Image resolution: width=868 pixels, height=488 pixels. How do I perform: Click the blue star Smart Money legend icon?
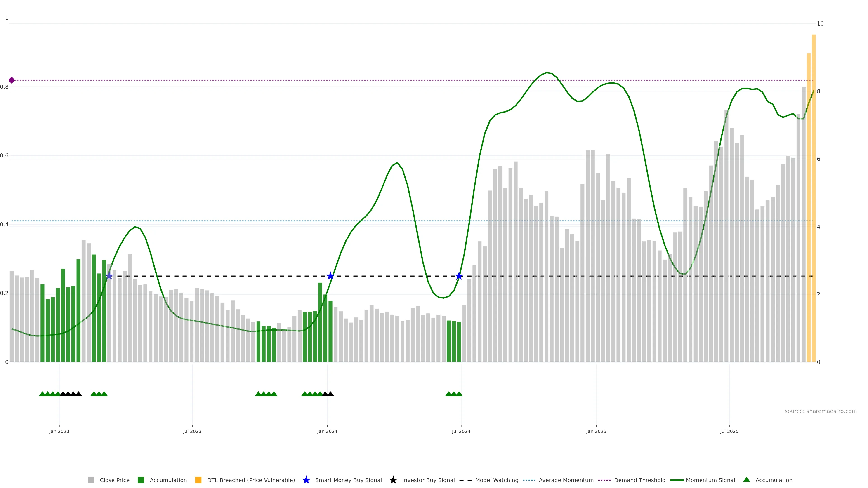306,480
